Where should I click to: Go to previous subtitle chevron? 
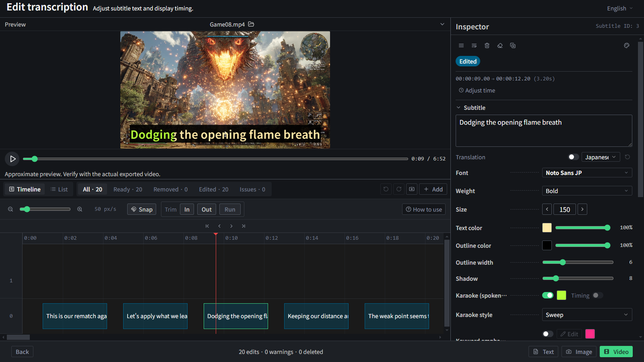(x=219, y=226)
